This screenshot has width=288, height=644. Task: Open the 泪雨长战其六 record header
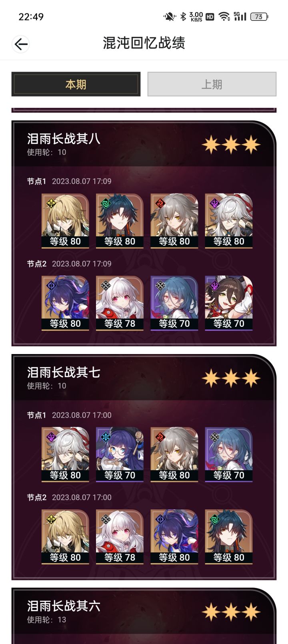(144, 612)
